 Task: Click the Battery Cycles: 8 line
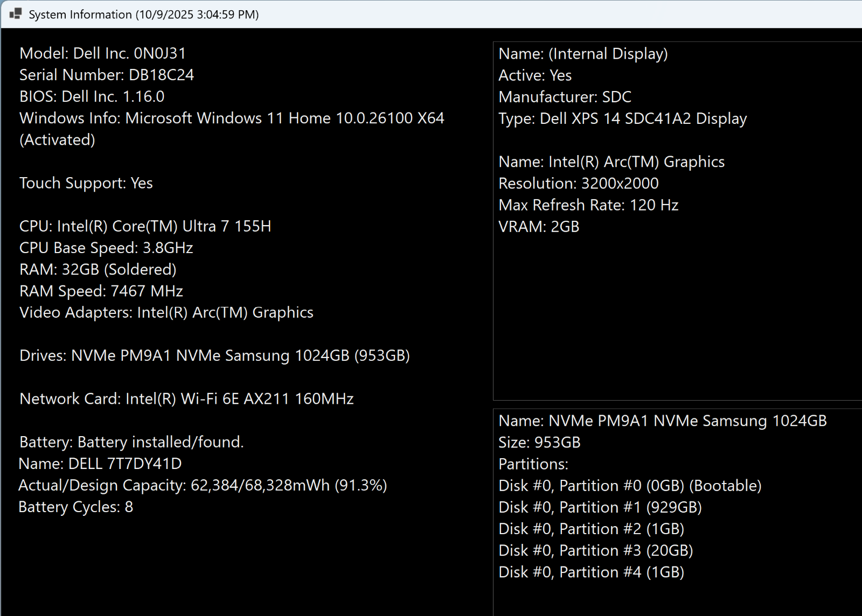75,507
